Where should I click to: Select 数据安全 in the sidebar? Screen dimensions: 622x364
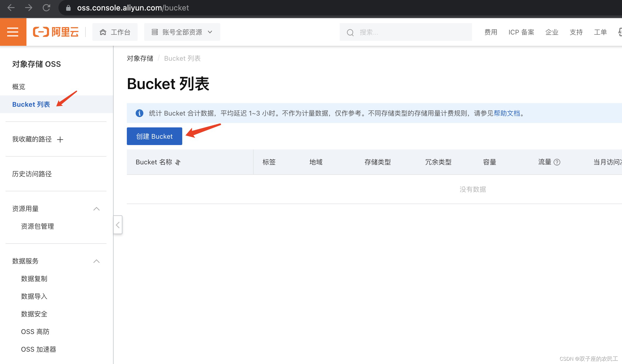pyautogui.click(x=34, y=314)
